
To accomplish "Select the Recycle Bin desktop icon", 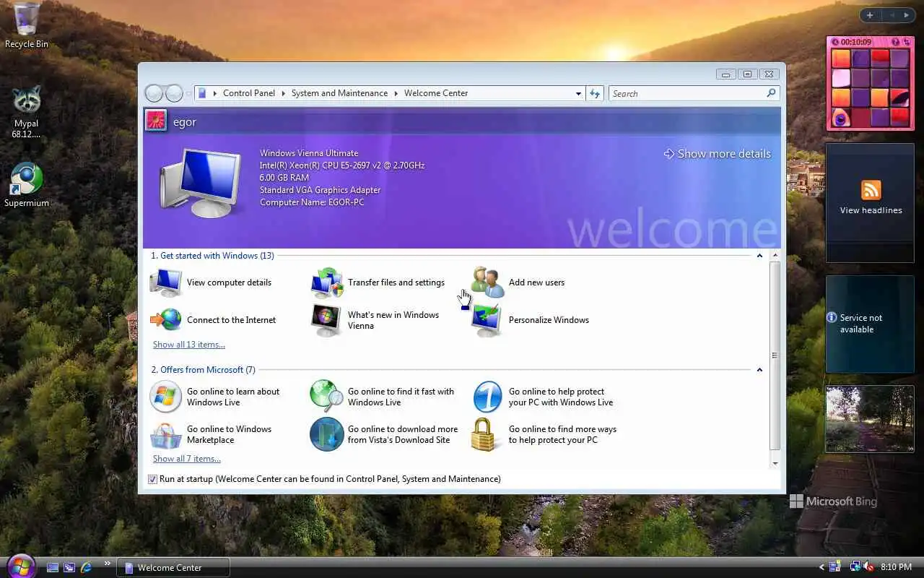I will [27, 25].
